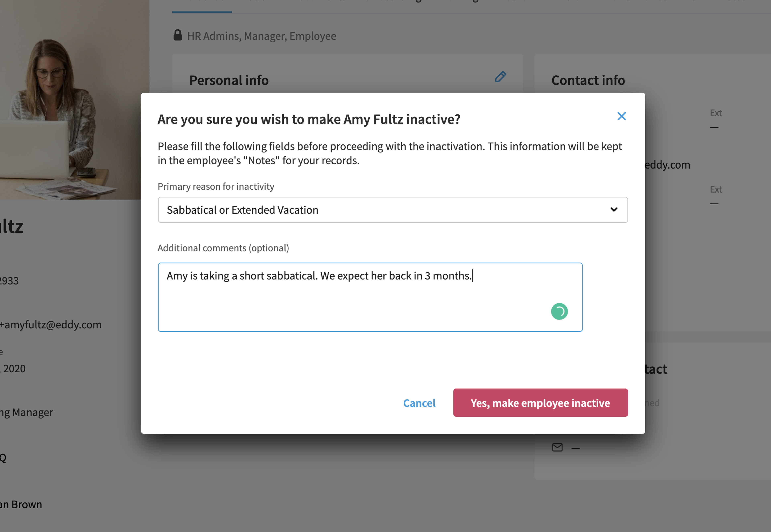Click the eddy.com email under Contact info

(667, 165)
